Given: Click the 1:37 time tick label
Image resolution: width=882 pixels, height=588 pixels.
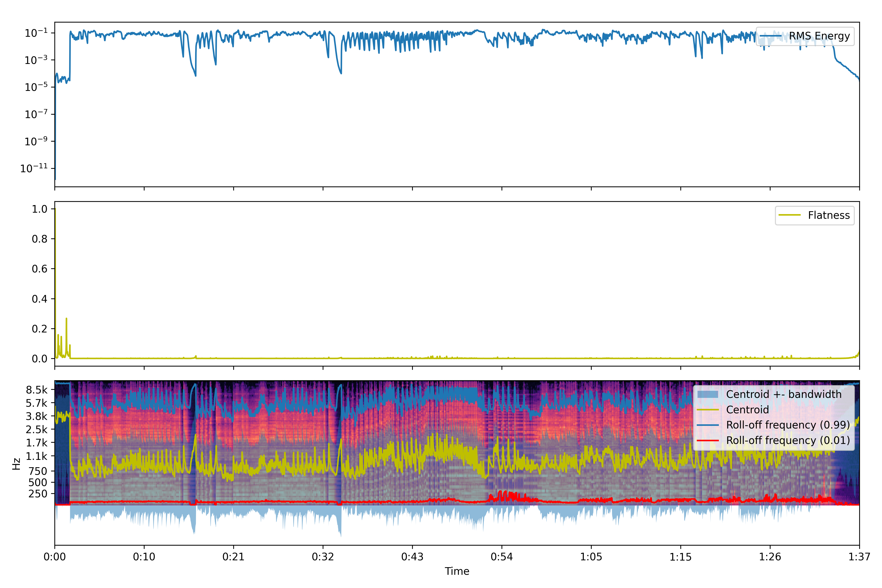Looking at the screenshot, I should [x=859, y=556].
